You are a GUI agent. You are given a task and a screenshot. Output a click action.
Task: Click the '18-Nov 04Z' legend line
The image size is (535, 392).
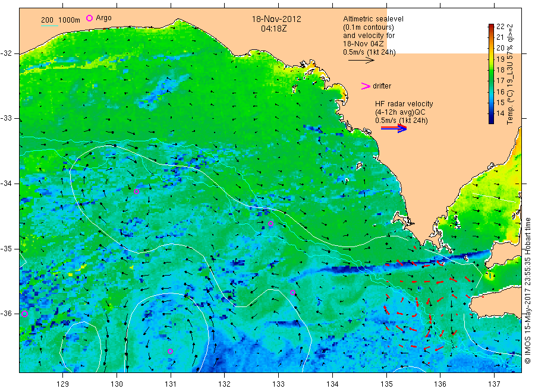coord(363,44)
